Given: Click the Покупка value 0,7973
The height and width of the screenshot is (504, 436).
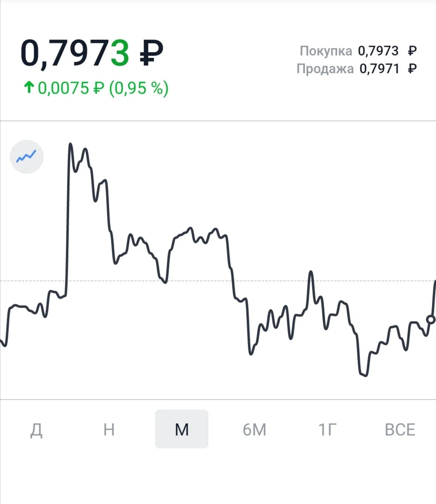Looking at the screenshot, I should pyautogui.click(x=378, y=51).
